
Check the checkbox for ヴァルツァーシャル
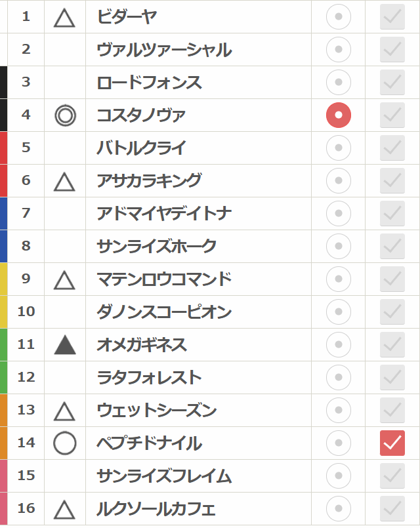[392, 50]
